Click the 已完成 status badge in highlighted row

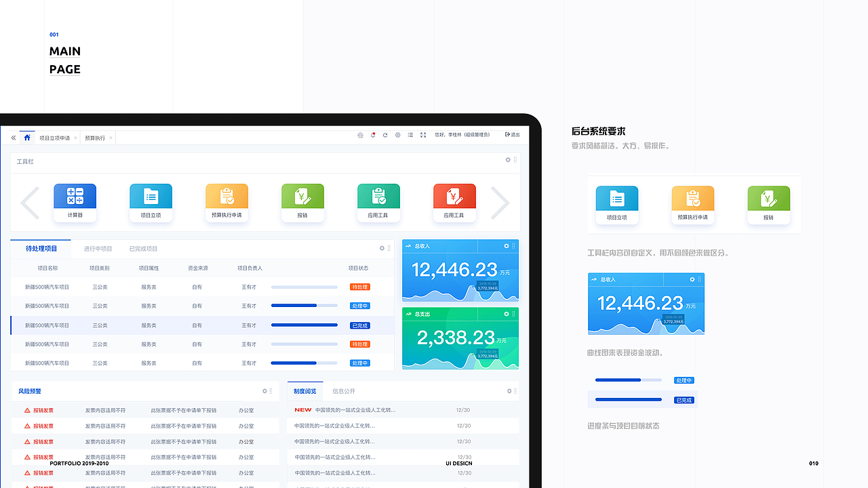(x=359, y=325)
